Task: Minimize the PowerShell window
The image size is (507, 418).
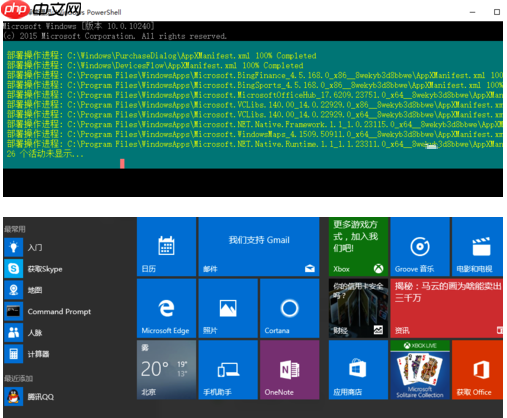Action: click(x=472, y=12)
